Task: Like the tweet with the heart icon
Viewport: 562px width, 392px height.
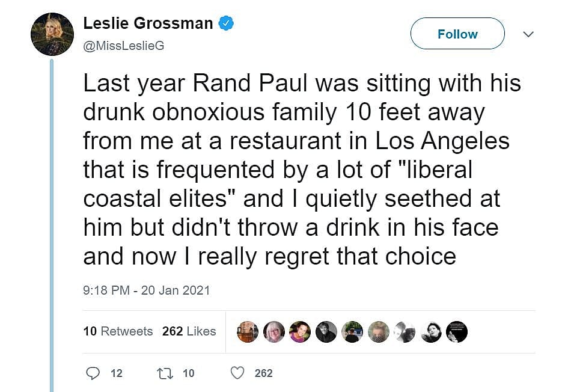Action: click(238, 373)
